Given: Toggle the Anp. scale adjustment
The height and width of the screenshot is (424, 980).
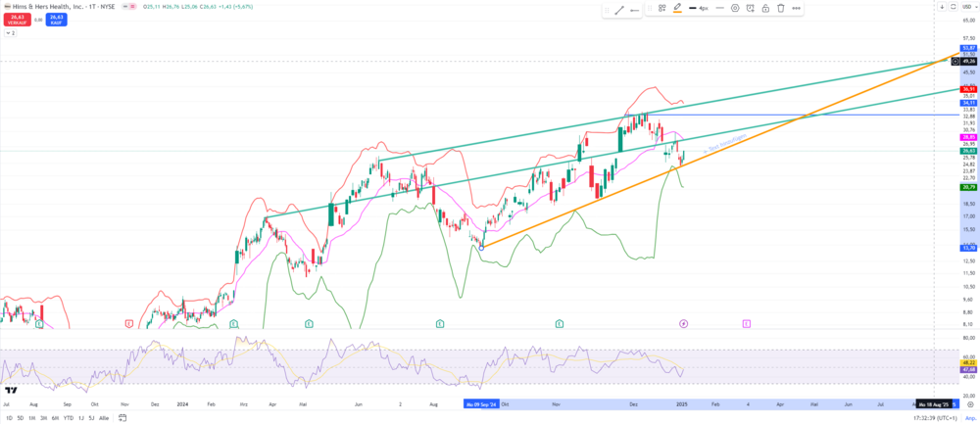Looking at the screenshot, I should point(969,418).
